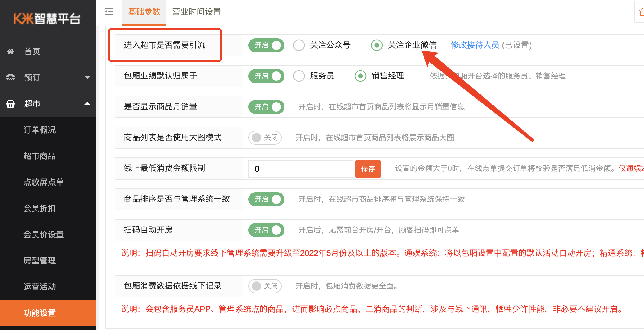Click the 扫码自动开房 label

pyautogui.click(x=148, y=230)
